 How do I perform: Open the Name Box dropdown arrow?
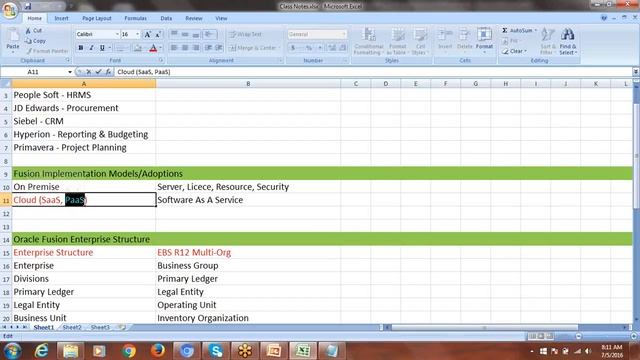click(x=70, y=72)
